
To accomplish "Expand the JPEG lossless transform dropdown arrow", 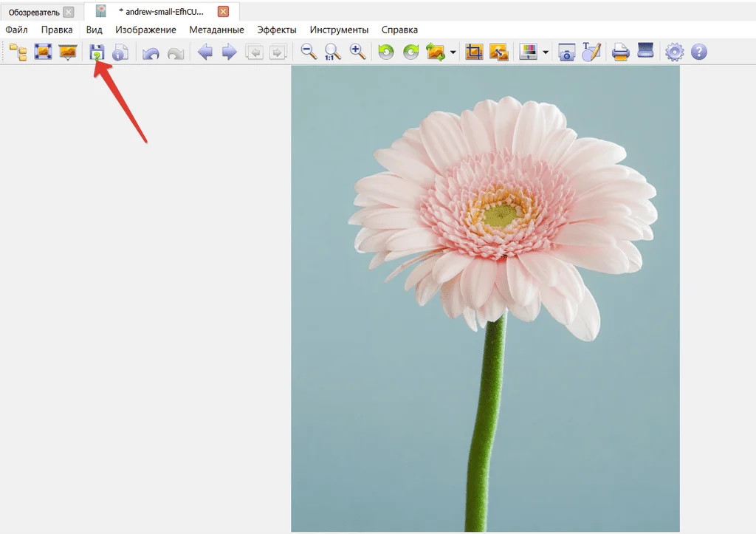I will [453, 52].
